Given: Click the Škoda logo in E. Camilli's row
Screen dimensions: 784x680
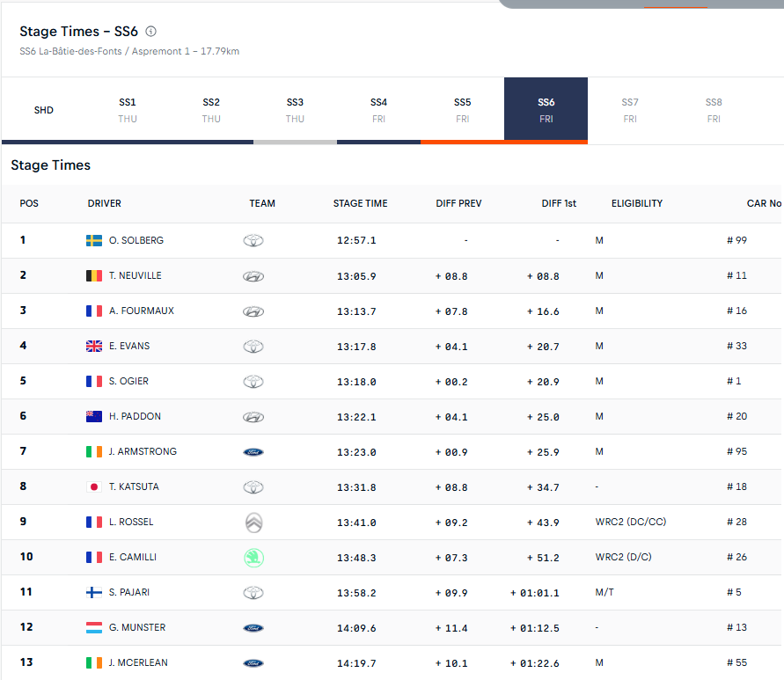Looking at the screenshot, I should 253,557.
